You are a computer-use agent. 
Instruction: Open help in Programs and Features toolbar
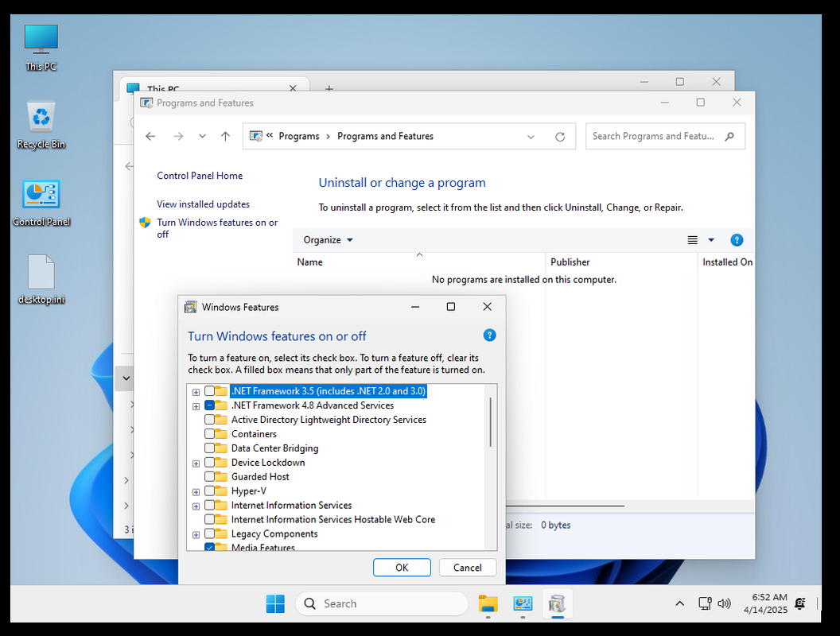point(737,240)
